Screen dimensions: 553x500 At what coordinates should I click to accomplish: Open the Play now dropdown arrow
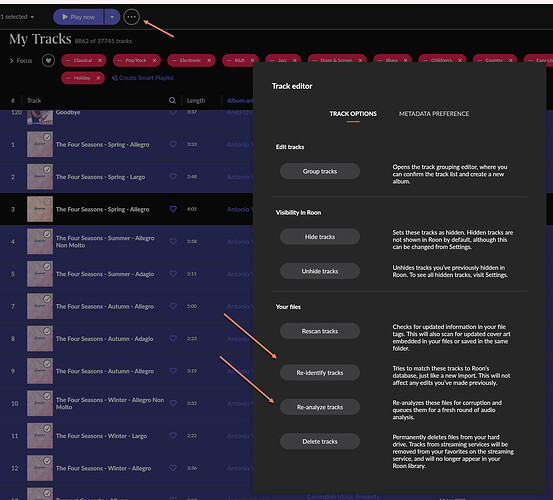112,17
